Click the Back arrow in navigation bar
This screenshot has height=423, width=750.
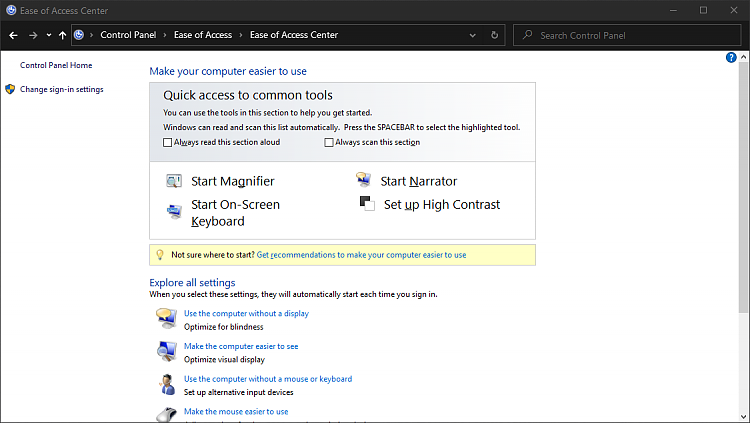tap(13, 35)
